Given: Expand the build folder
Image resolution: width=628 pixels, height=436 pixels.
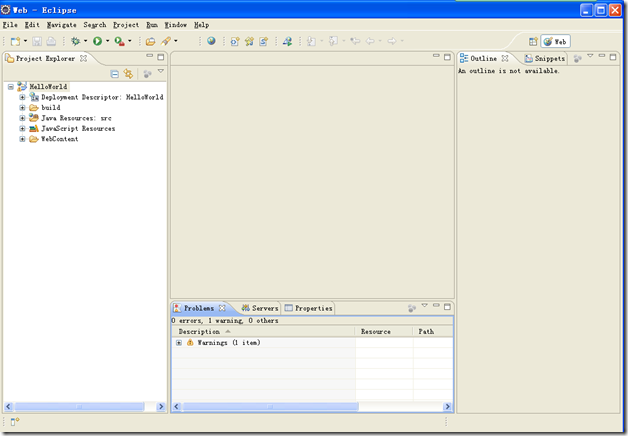Looking at the screenshot, I should pyautogui.click(x=22, y=107).
